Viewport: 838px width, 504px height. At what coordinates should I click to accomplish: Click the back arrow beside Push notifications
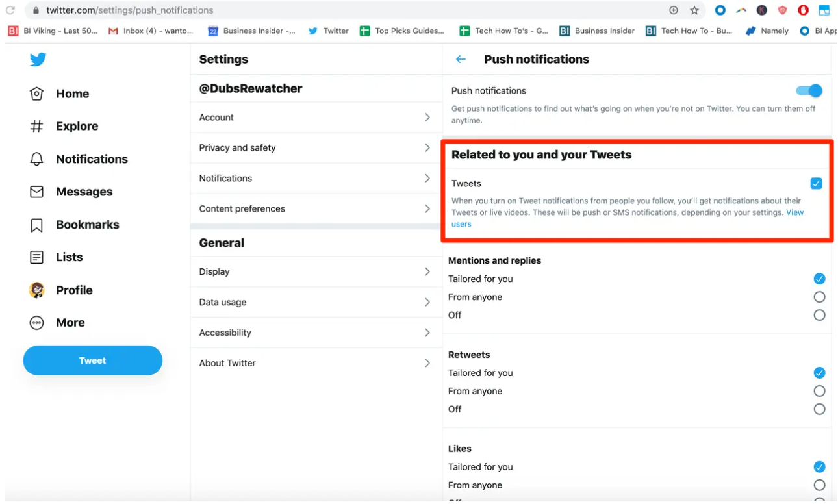coord(461,59)
